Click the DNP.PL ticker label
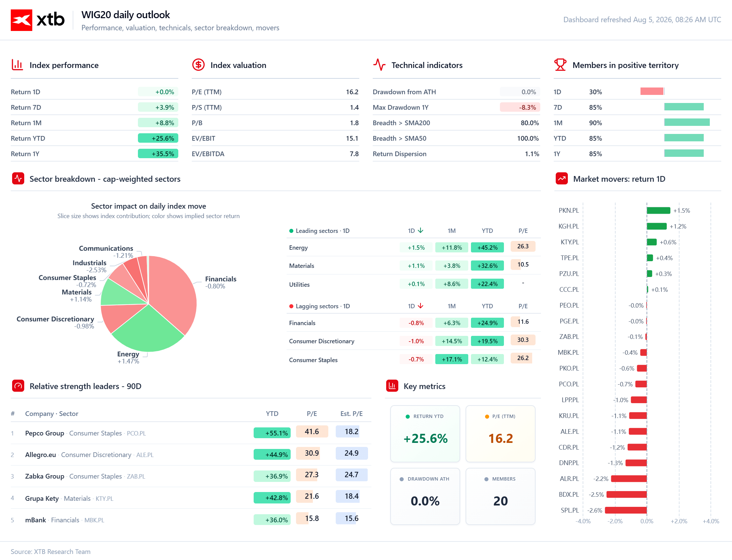The width and height of the screenshot is (732, 560). pos(569,463)
